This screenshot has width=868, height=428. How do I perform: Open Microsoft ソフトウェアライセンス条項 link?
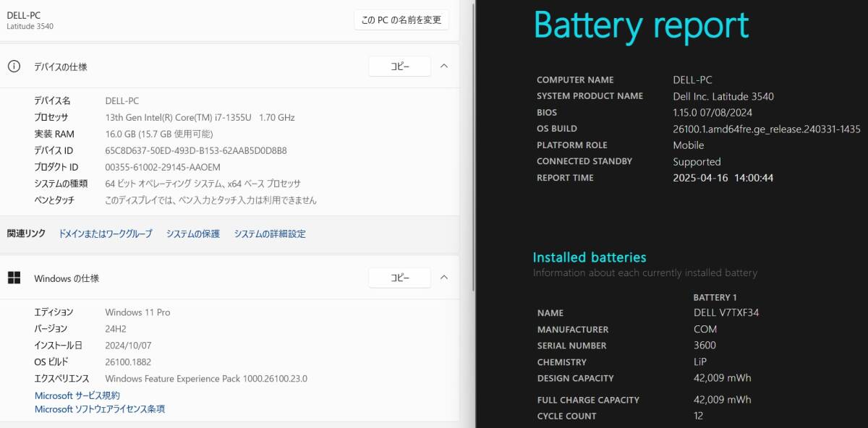tap(100, 408)
